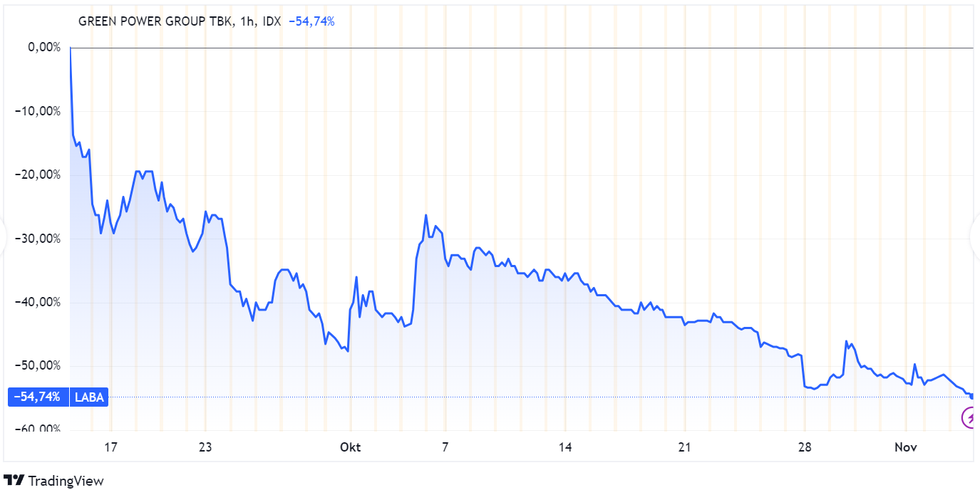Viewport: 980px width, 490px height.
Task: Click the −20,00% axis label
Action: coord(39,175)
